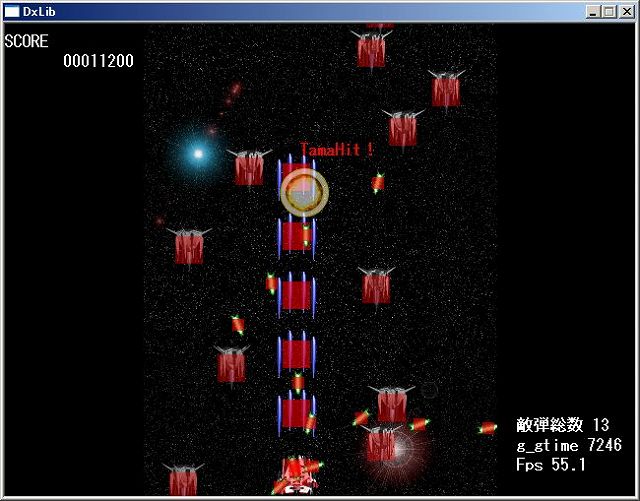The height and width of the screenshot is (501, 640).
Task: Close the DxLib game window
Action: [x=627, y=12]
